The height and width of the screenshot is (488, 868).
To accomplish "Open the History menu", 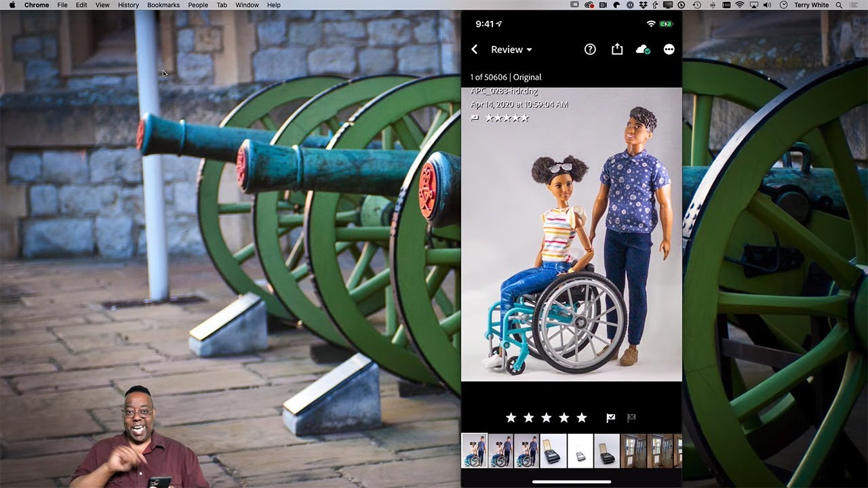I will click(x=128, y=5).
